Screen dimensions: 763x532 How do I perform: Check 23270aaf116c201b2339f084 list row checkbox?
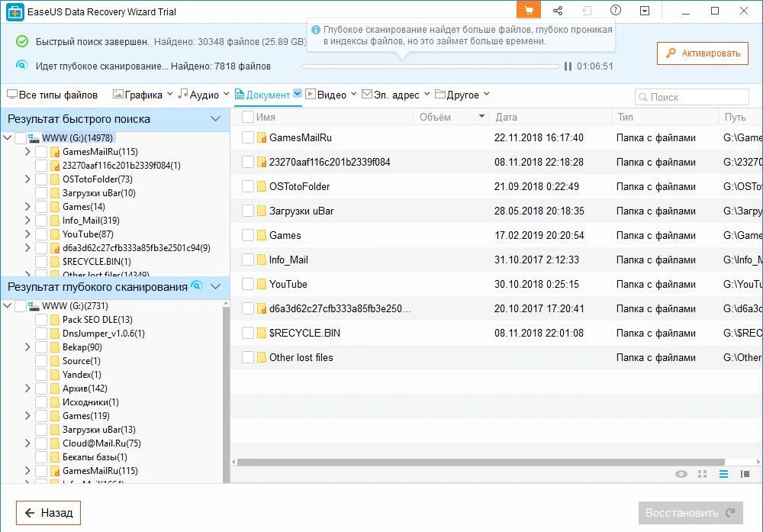(x=248, y=162)
